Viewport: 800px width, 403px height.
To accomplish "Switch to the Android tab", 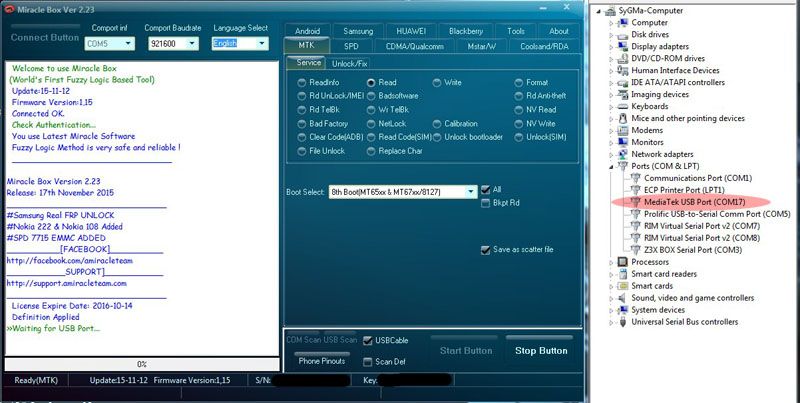I will [x=308, y=31].
